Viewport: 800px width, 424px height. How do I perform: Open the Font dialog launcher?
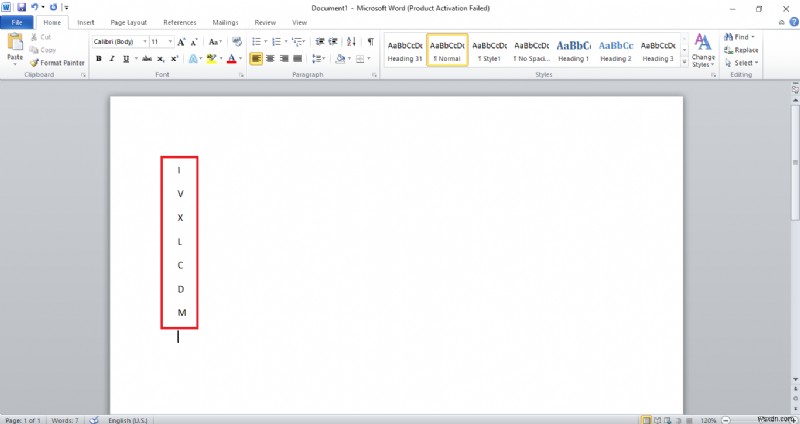pyautogui.click(x=241, y=75)
